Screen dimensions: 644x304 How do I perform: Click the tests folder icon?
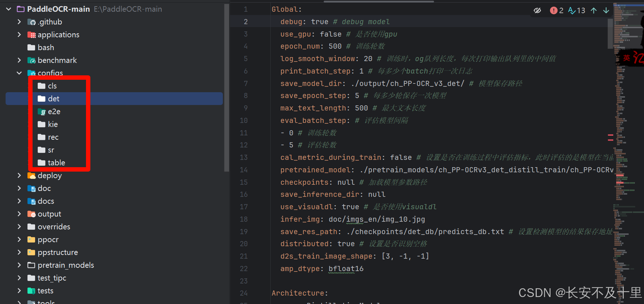tap(31, 291)
